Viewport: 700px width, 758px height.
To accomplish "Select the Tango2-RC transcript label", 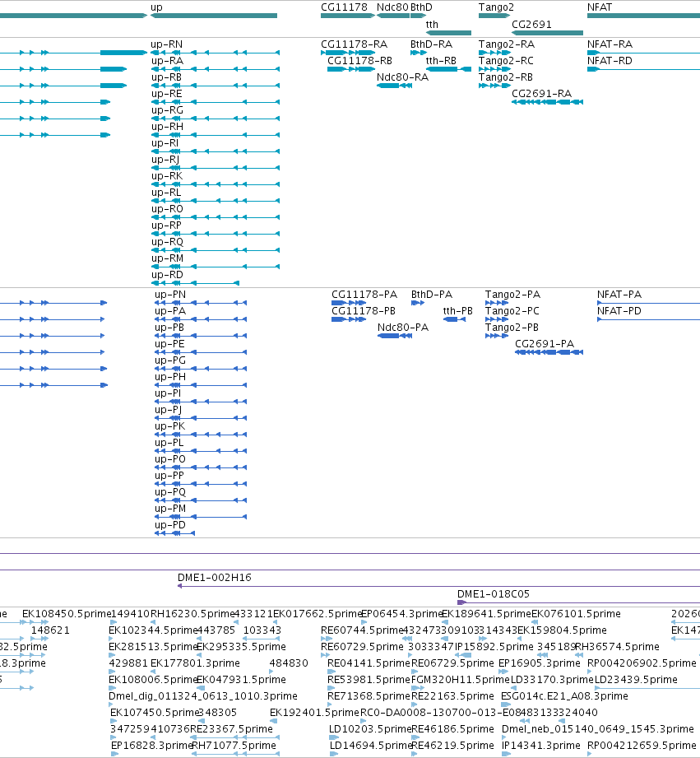I will [506, 61].
